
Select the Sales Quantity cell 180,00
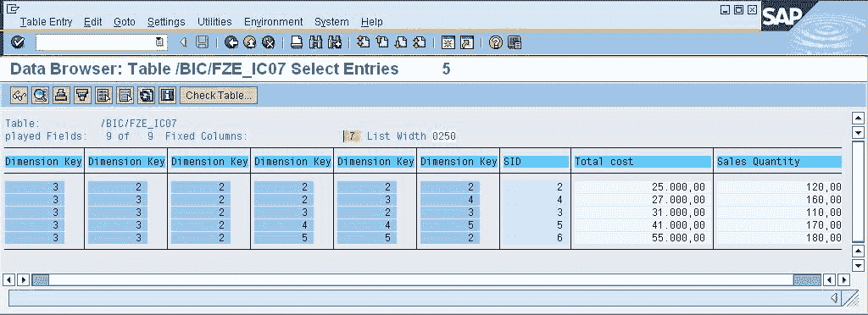click(780, 238)
